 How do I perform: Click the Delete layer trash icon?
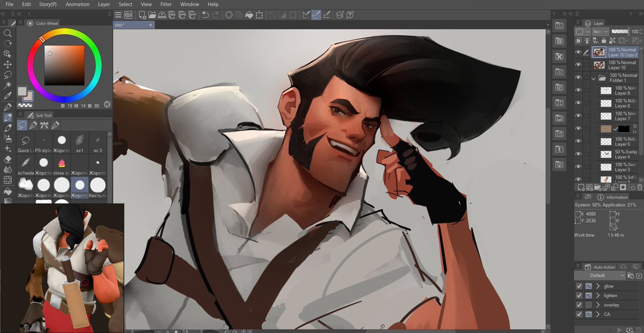click(x=639, y=187)
